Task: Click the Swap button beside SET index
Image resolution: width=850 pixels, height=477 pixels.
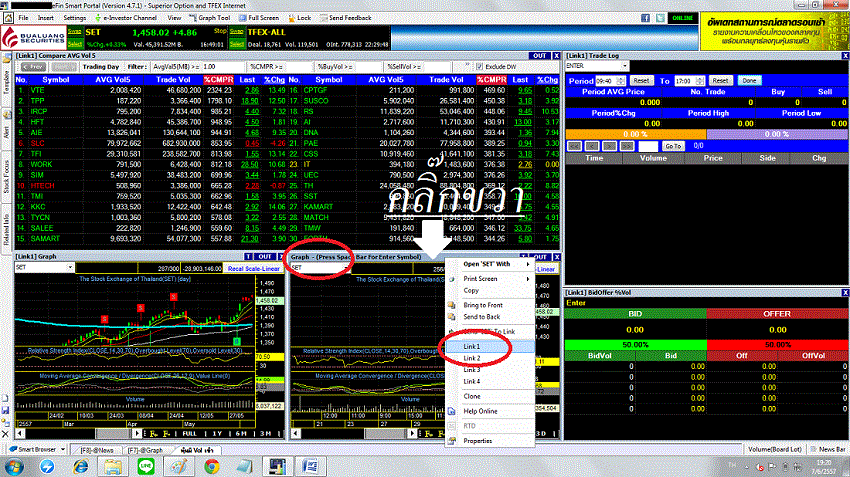Action: coord(75,31)
